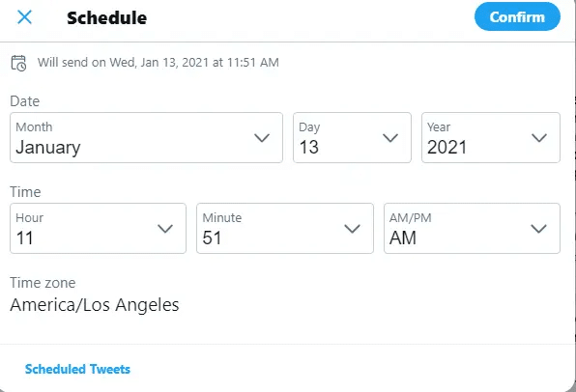The image size is (576, 392).
Task: Expand the Minute dropdown showing 51
Action: 285,228
